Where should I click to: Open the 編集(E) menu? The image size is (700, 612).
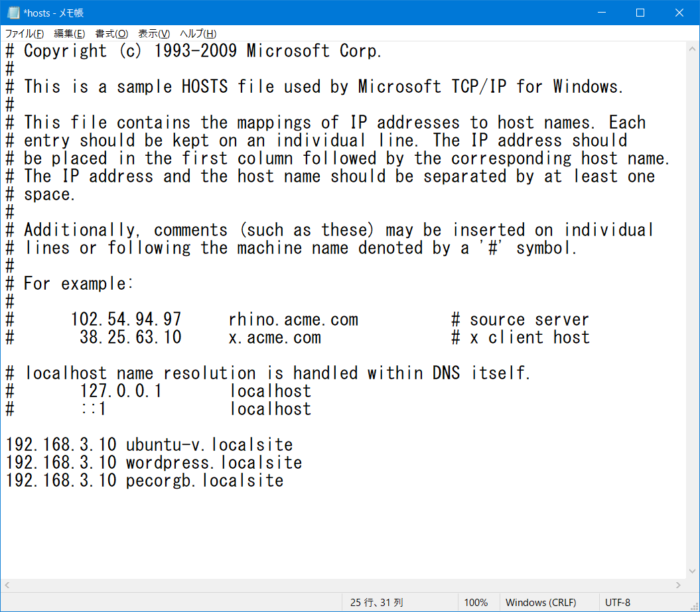pos(69,34)
